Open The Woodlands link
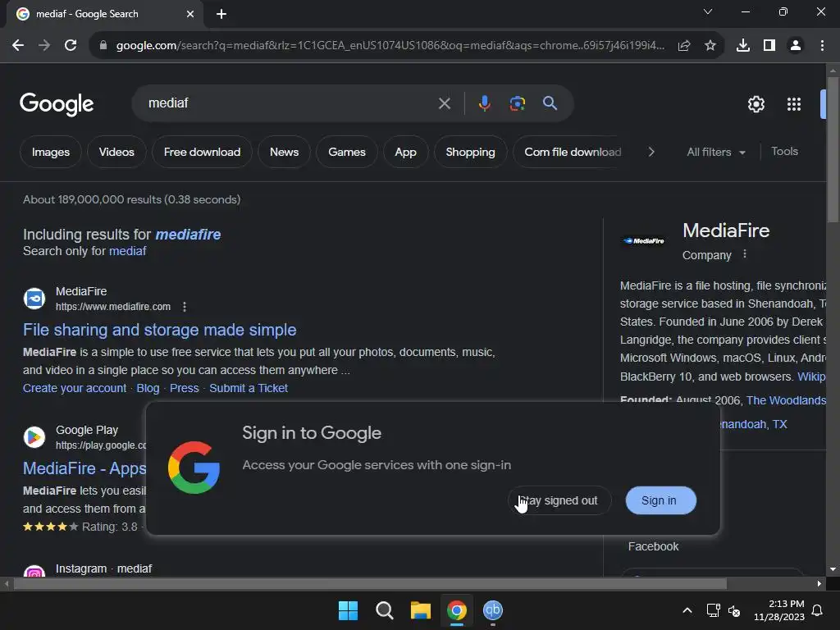Viewport: 840px width, 630px height. coord(786,400)
